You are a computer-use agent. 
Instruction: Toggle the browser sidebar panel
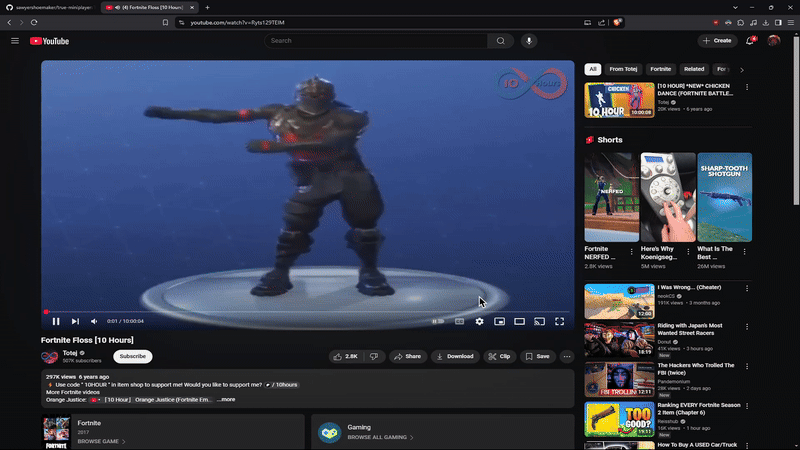[778, 22]
